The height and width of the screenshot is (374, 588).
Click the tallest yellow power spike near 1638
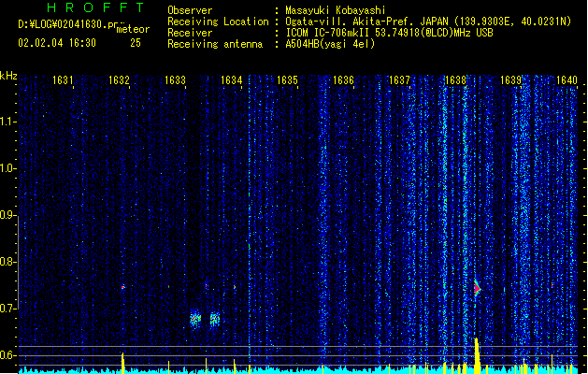477,355
